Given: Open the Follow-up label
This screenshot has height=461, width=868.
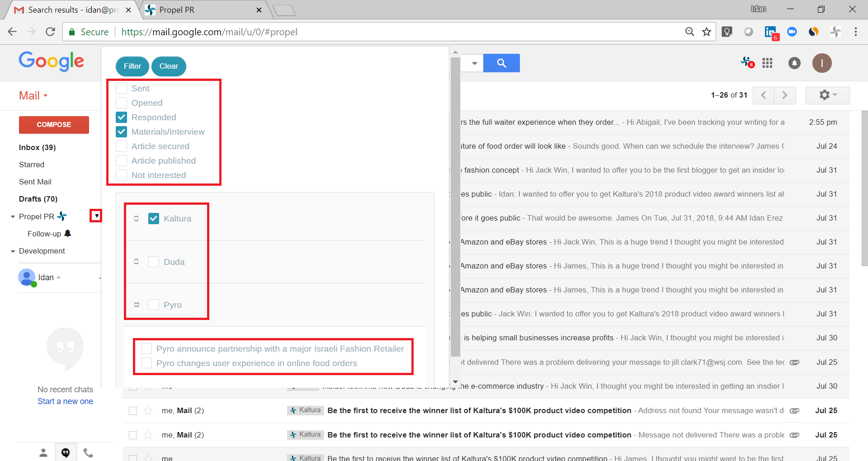Looking at the screenshot, I should (44, 234).
